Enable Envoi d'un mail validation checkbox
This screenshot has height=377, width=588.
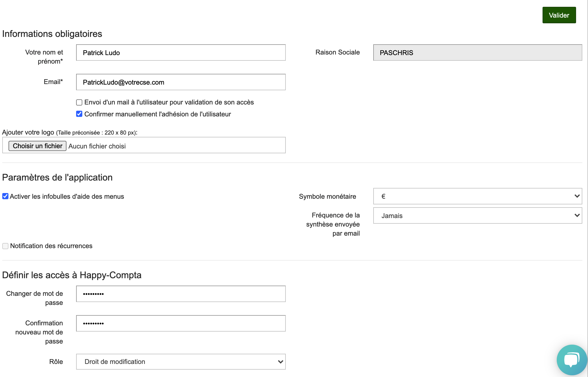click(79, 102)
